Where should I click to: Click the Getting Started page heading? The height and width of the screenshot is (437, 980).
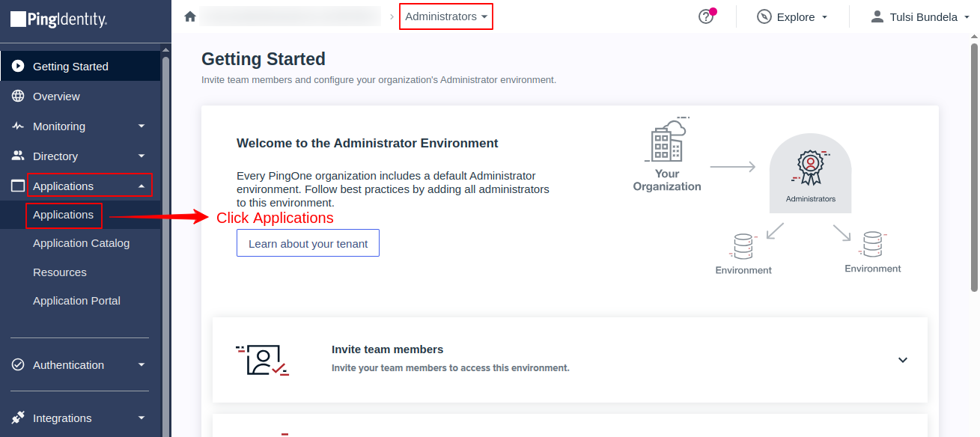(264, 59)
